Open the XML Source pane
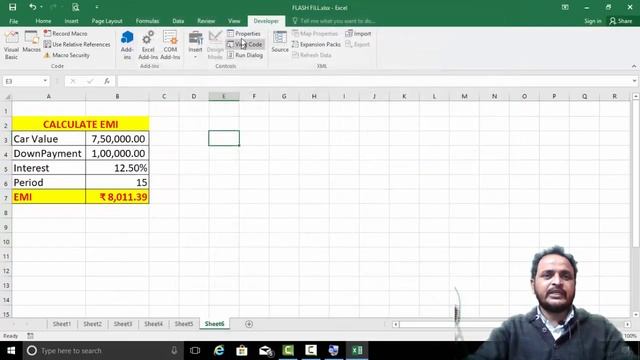The height and width of the screenshot is (360, 640). pos(280,42)
